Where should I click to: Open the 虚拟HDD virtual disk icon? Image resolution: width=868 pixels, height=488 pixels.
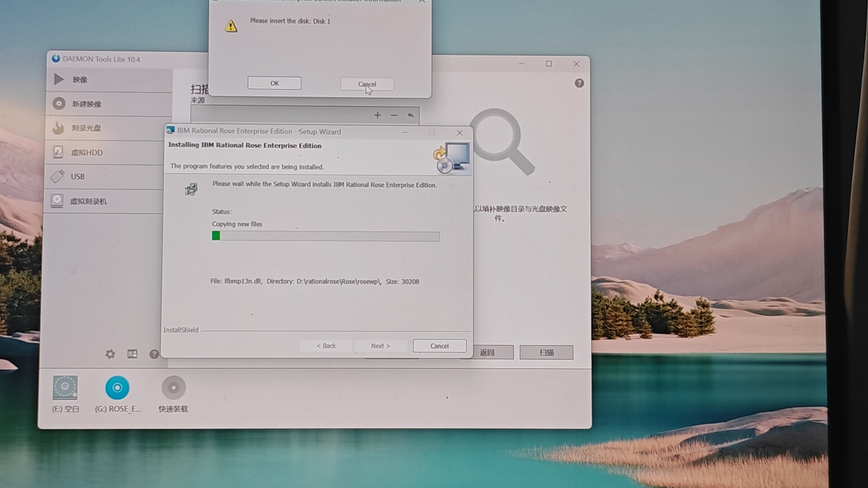click(58, 152)
